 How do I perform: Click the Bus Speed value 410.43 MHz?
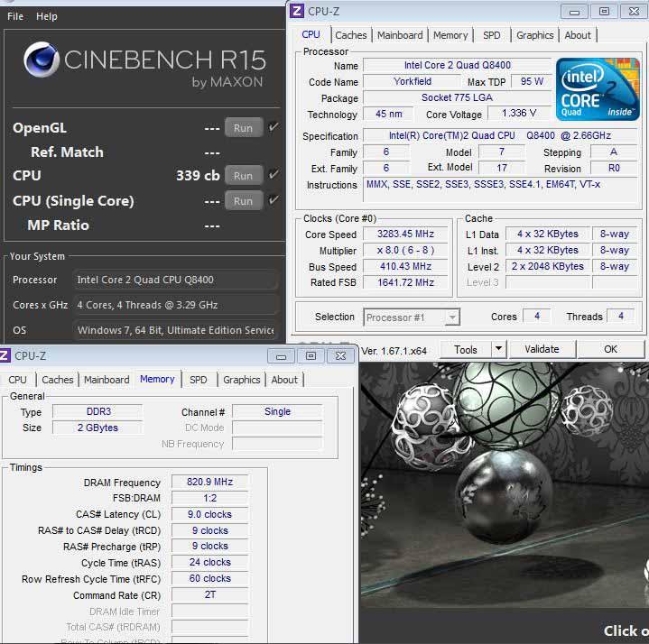tap(405, 266)
